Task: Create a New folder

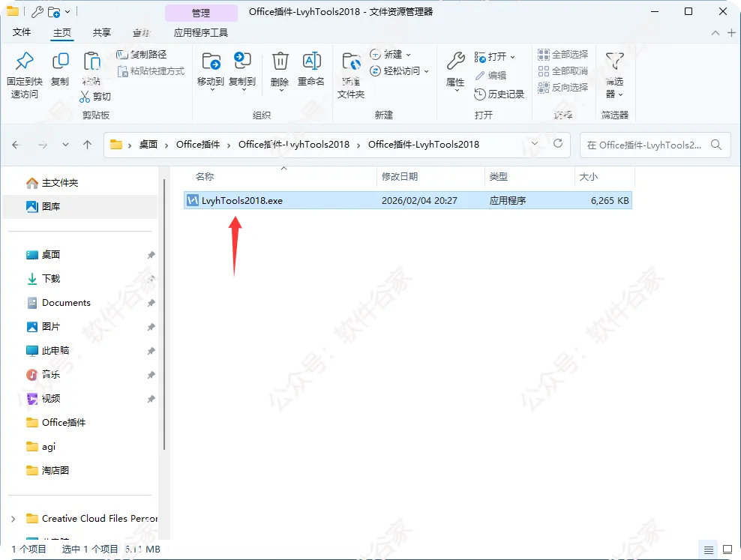Action: click(x=351, y=75)
